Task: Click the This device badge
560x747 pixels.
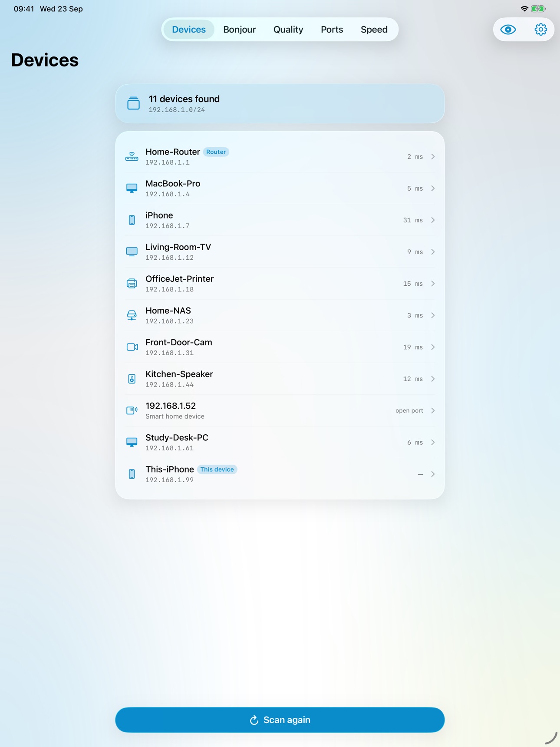Action: pos(217,469)
